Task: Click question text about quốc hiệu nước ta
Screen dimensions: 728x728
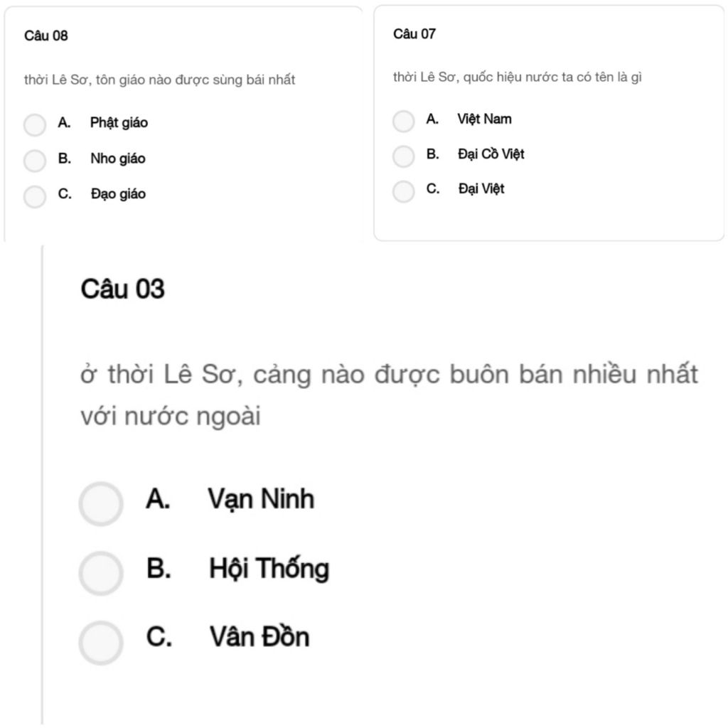Action: click(x=518, y=77)
